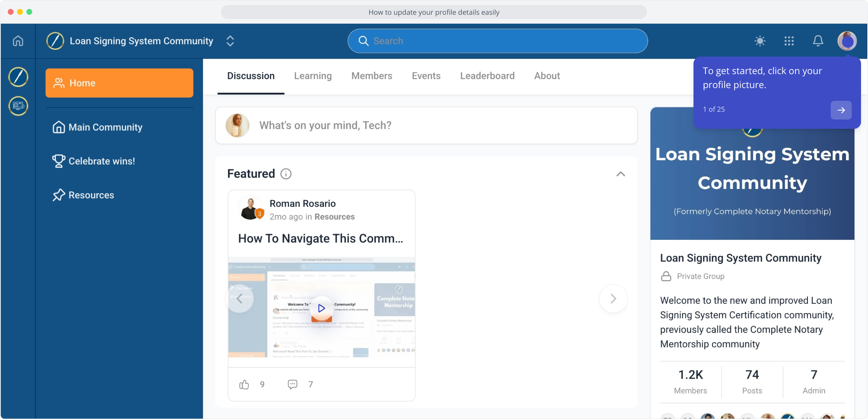Switch to the Discussion tab
The image size is (868, 419).
(x=251, y=76)
